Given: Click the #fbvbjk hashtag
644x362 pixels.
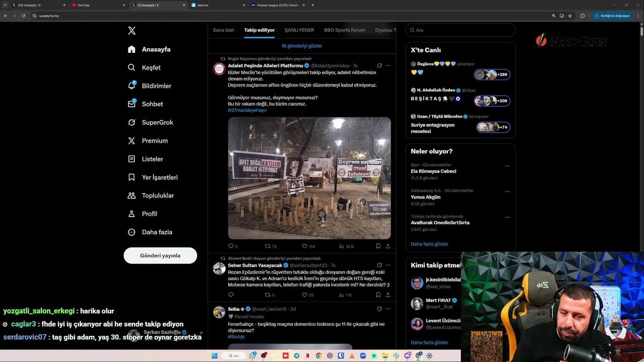Looking at the screenshot, I should click(236, 337).
